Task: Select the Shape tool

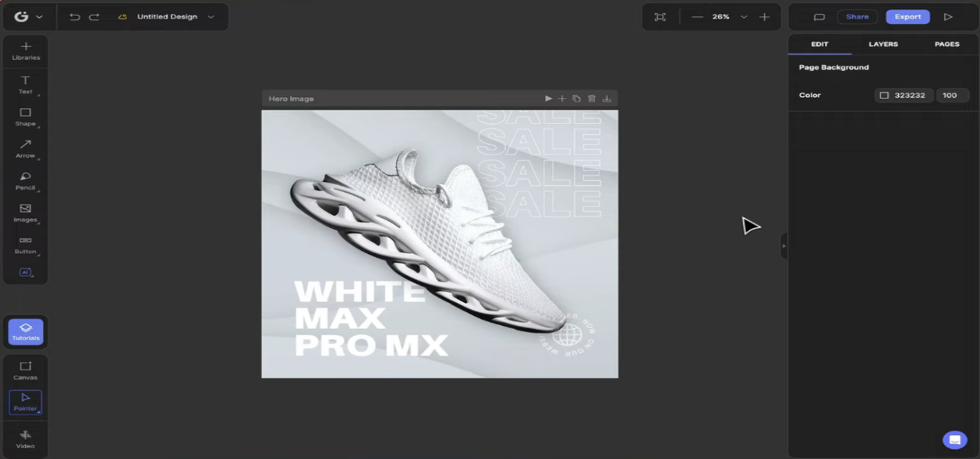Action: [x=25, y=117]
